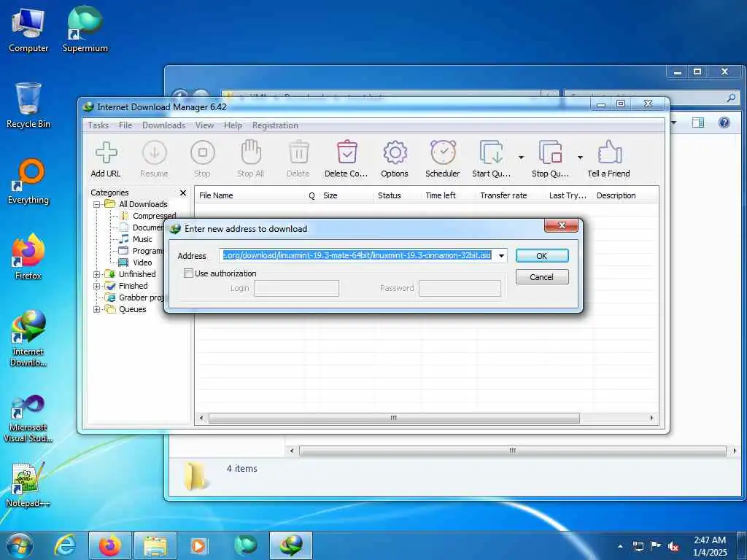This screenshot has height=560, width=747.
Task: Click the Explorer help question mark icon
Action: click(x=724, y=122)
